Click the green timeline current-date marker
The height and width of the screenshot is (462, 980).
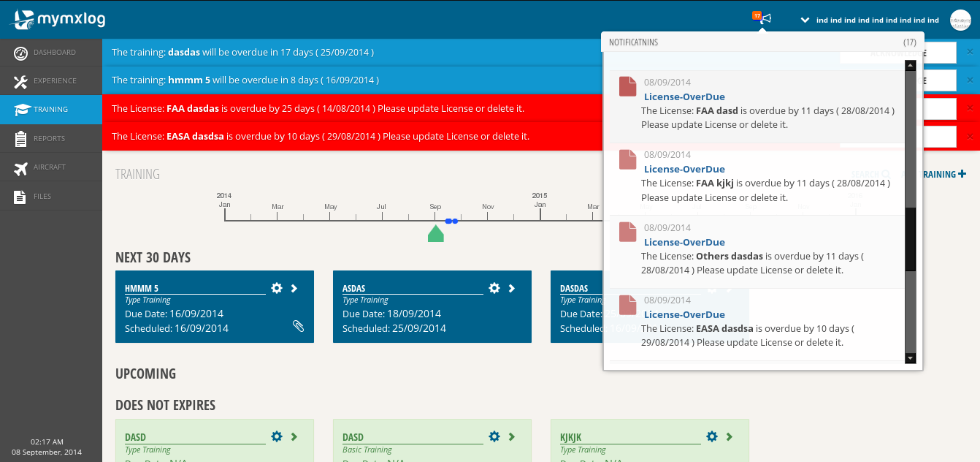pyautogui.click(x=435, y=234)
